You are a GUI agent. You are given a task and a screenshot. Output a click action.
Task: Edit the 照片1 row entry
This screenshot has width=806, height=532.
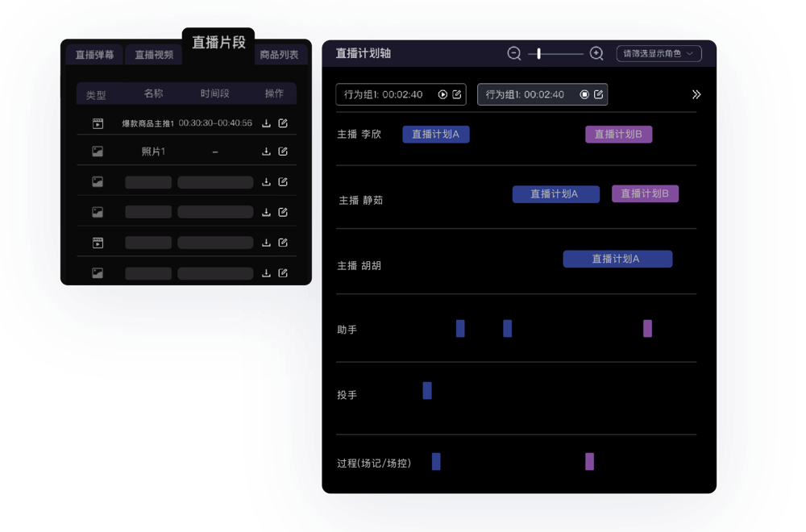pyautogui.click(x=283, y=152)
